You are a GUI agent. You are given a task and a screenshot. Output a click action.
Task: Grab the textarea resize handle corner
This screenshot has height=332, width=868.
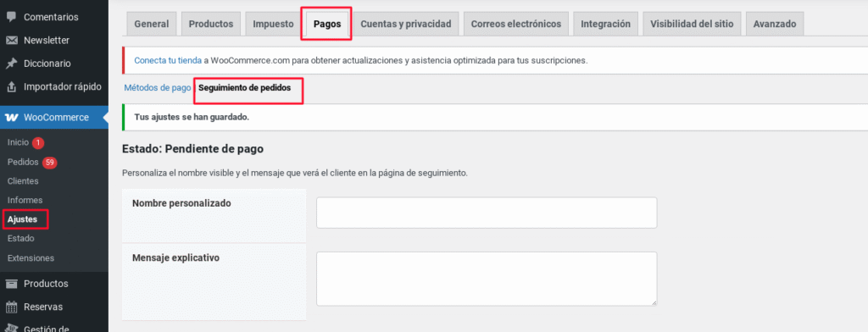click(654, 302)
